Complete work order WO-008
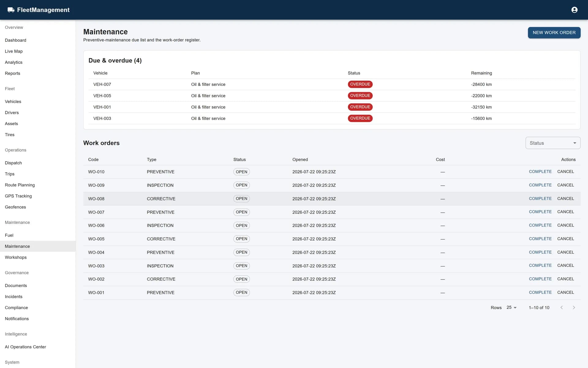This screenshot has height=368, width=588. click(x=540, y=199)
